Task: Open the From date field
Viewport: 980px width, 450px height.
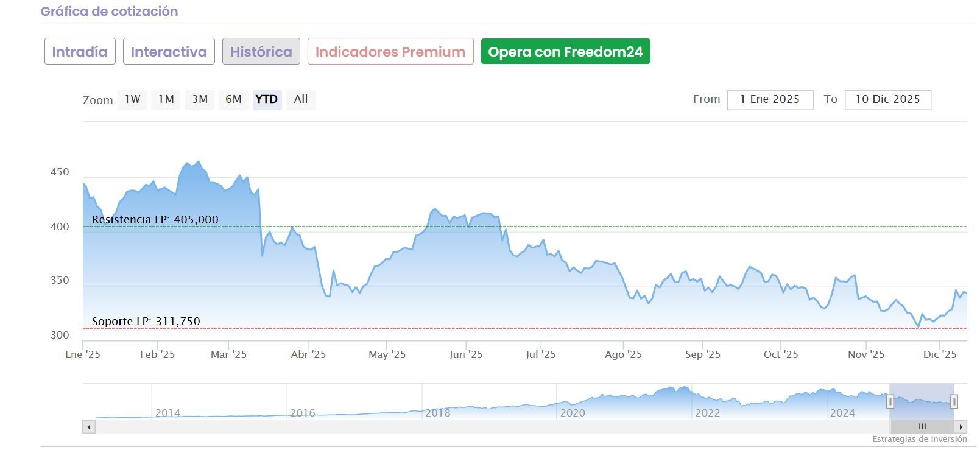Action: 770,100
